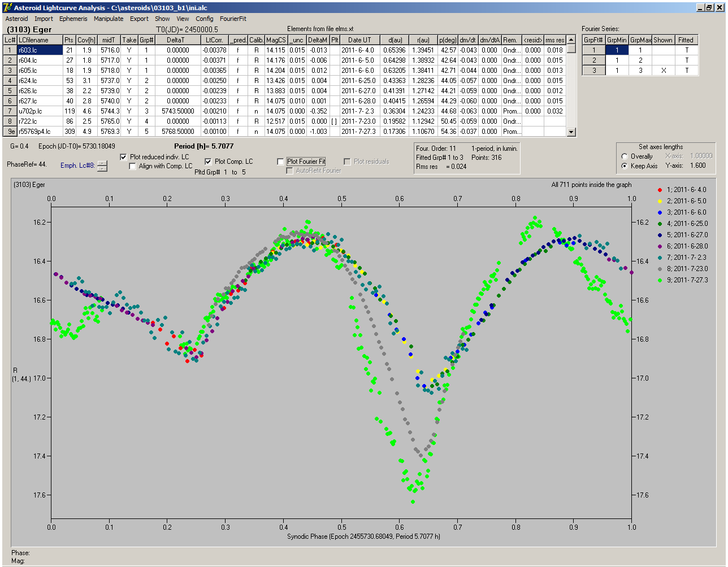Click the MagCS column header
The height and width of the screenshot is (567, 728).
(276, 40)
